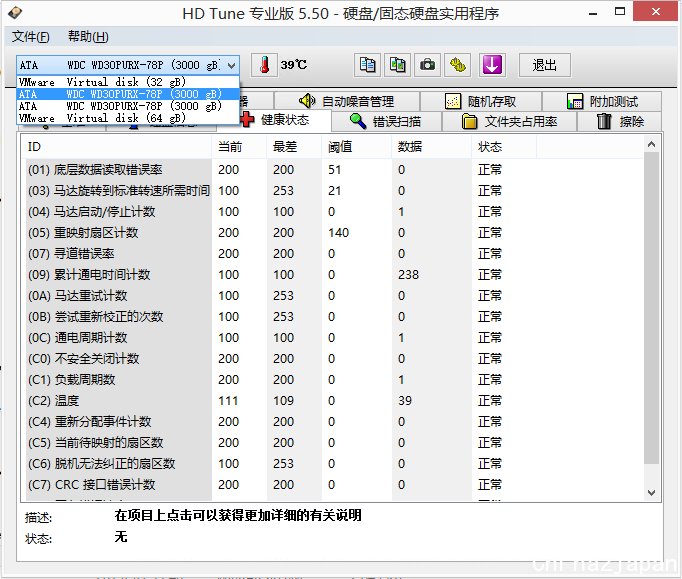Open the 文件(F) menu

click(30, 37)
